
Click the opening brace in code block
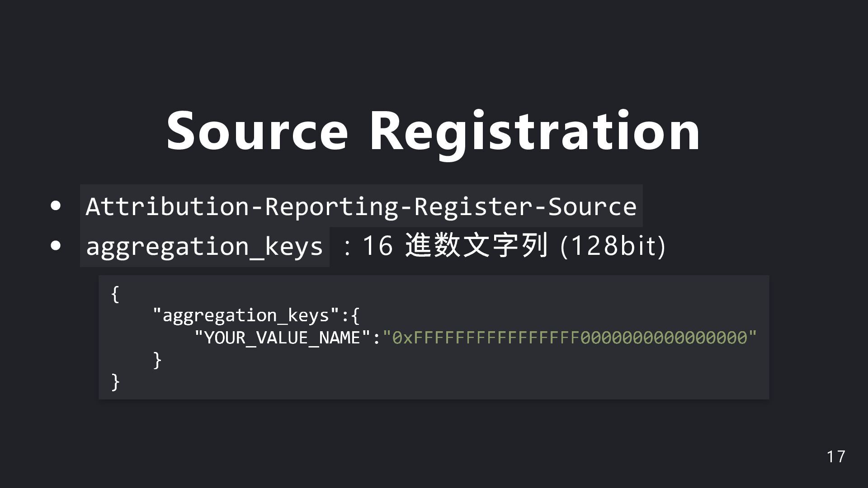click(115, 294)
